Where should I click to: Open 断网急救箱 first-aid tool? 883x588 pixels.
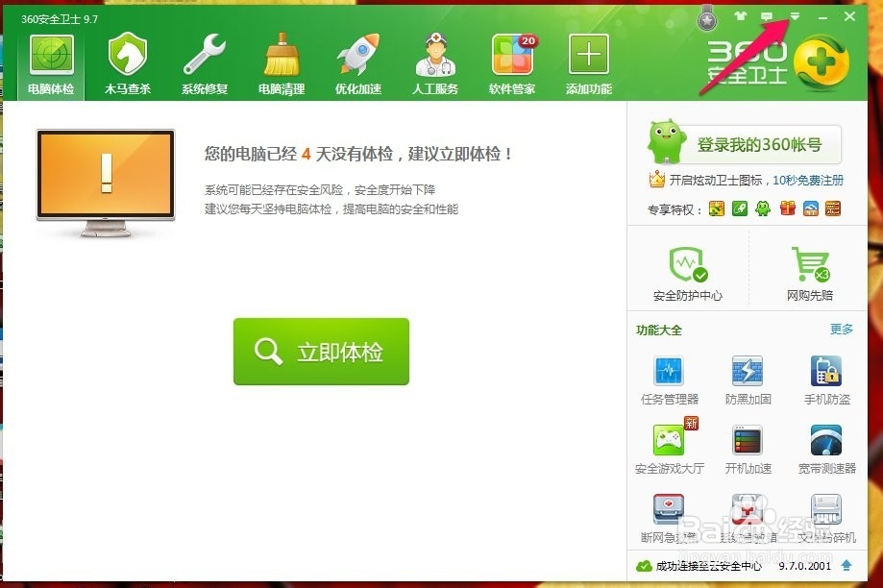pyautogui.click(x=669, y=518)
